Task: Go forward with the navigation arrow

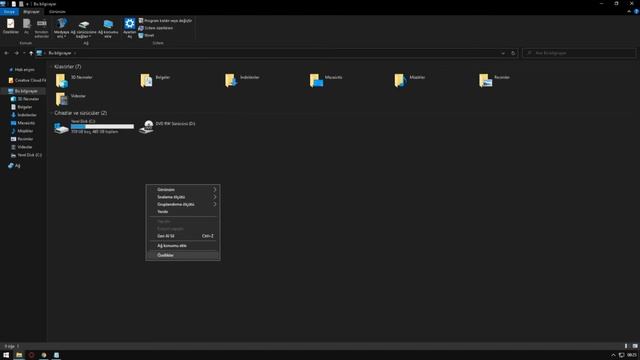Action: [x=16, y=53]
